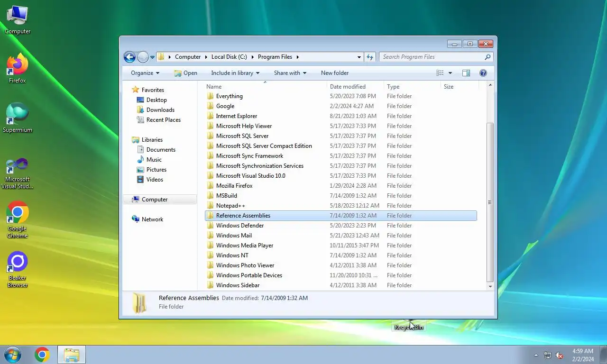Viewport: 607px width, 364px height.
Task: Open the Organize menu
Action: click(145, 73)
